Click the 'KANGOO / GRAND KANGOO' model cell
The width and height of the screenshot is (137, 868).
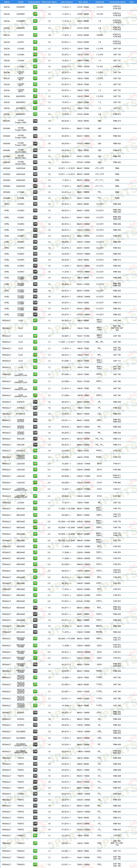pyautogui.click(x=20, y=457)
